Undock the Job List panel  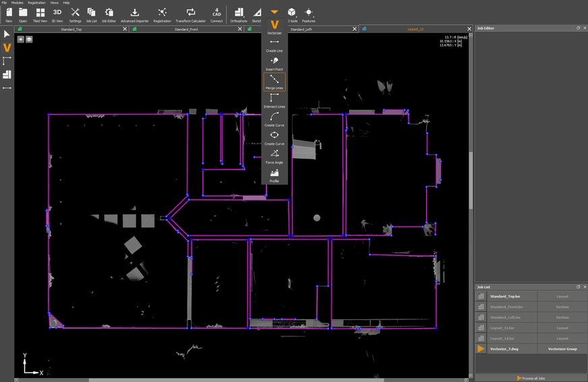578,287
